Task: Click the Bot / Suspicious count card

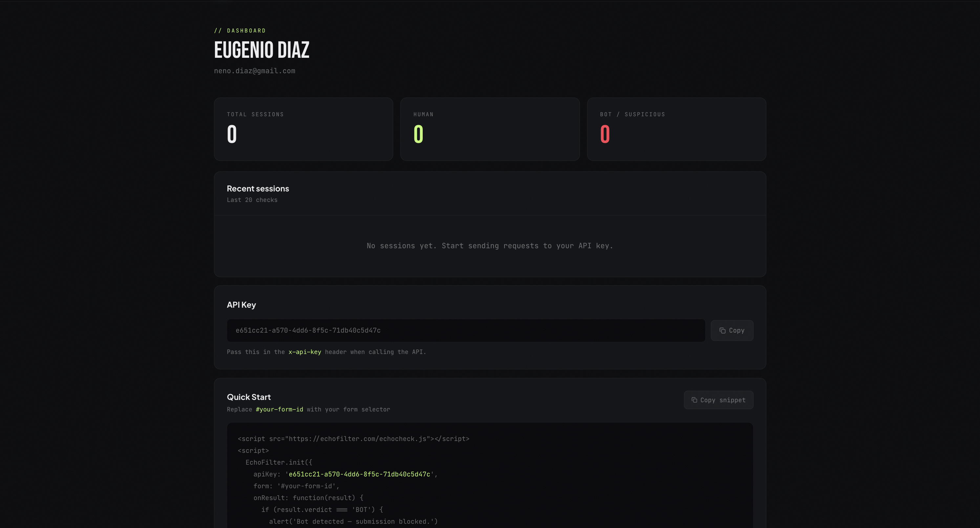Action: pyautogui.click(x=676, y=129)
